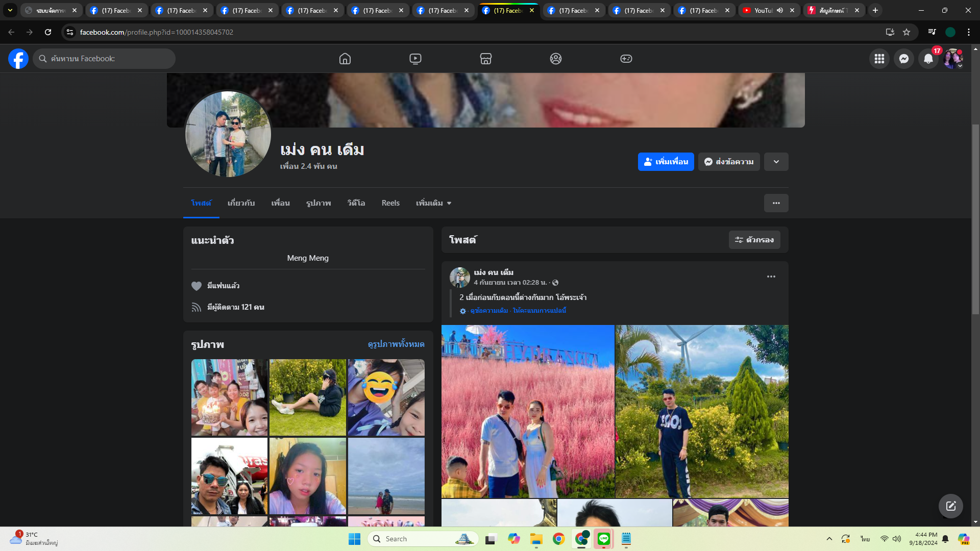
Task: Bookmark this page with star icon
Action: coord(906,32)
